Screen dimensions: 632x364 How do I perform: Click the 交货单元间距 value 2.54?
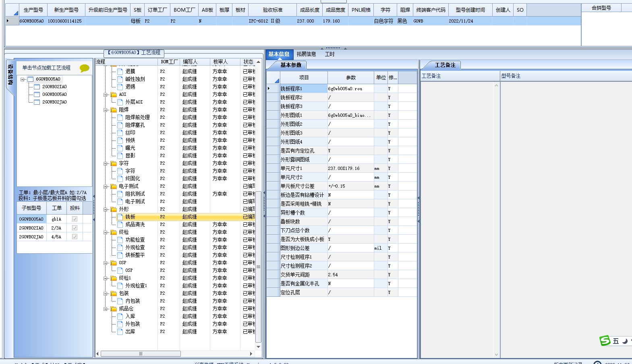point(350,275)
